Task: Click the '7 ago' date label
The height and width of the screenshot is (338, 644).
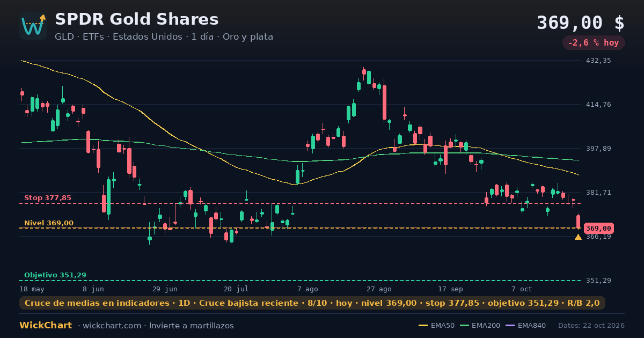Action: click(x=308, y=289)
